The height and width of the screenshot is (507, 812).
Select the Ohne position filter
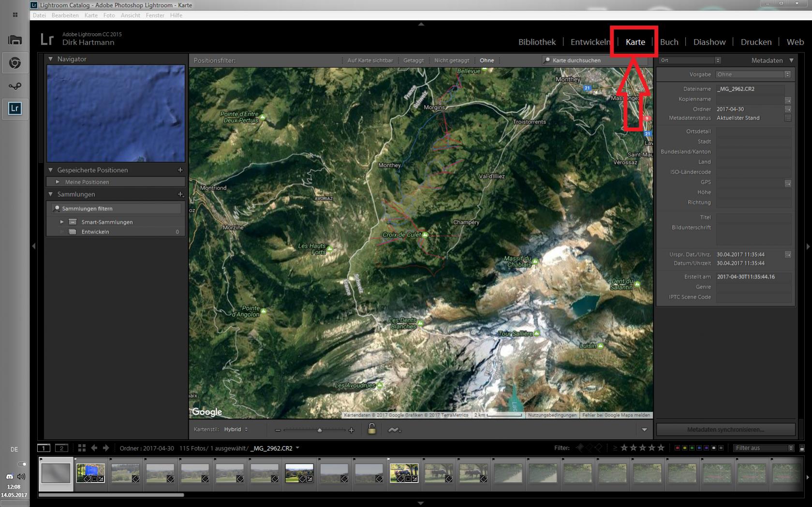click(487, 60)
